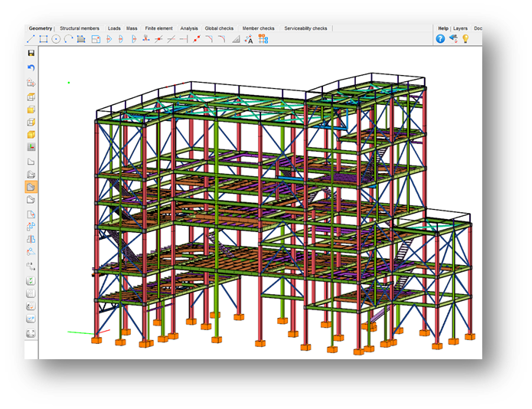This screenshot has height=409, width=532.
Task: Open the Finite element tab
Action: [159, 28]
